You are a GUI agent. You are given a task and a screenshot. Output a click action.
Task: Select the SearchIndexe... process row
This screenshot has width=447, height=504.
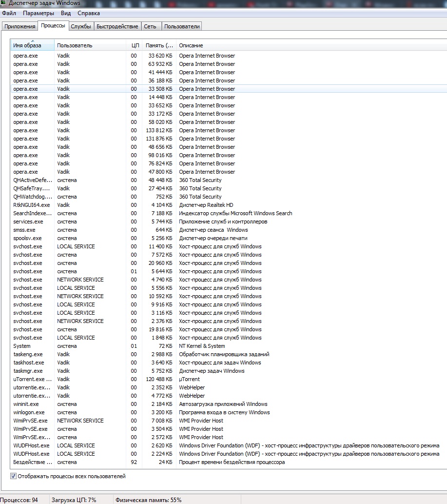coord(229,213)
